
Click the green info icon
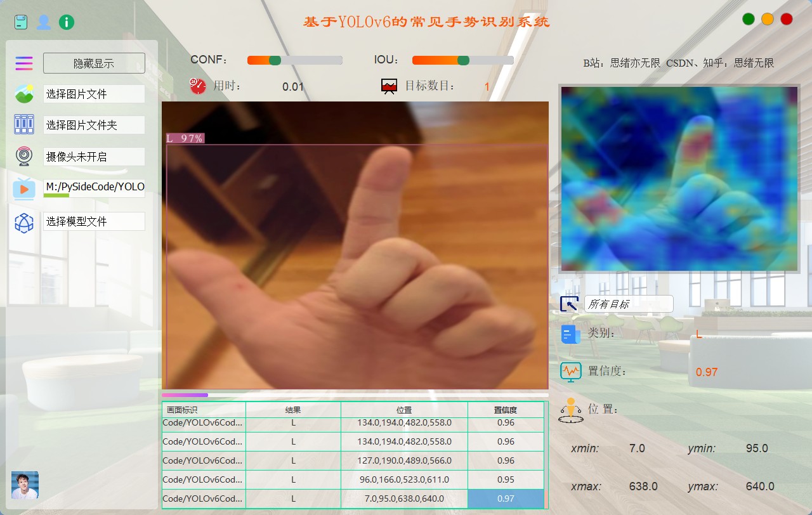pos(66,22)
